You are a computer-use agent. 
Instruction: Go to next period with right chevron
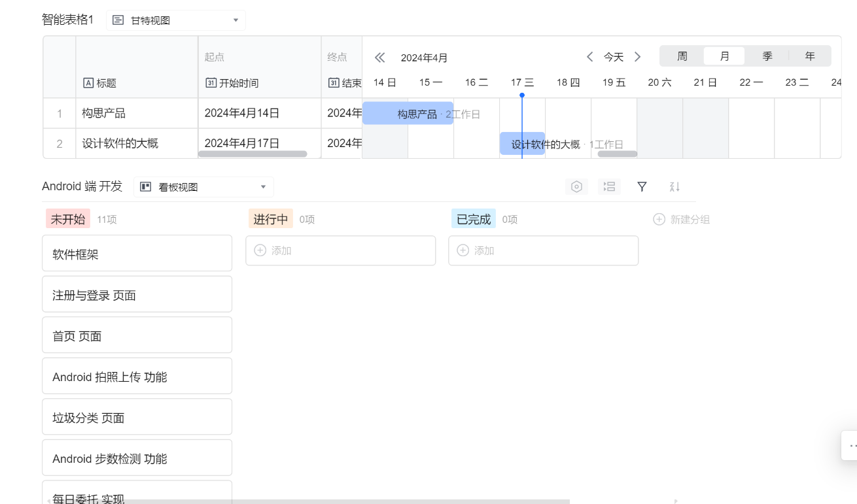click(638, 57)
